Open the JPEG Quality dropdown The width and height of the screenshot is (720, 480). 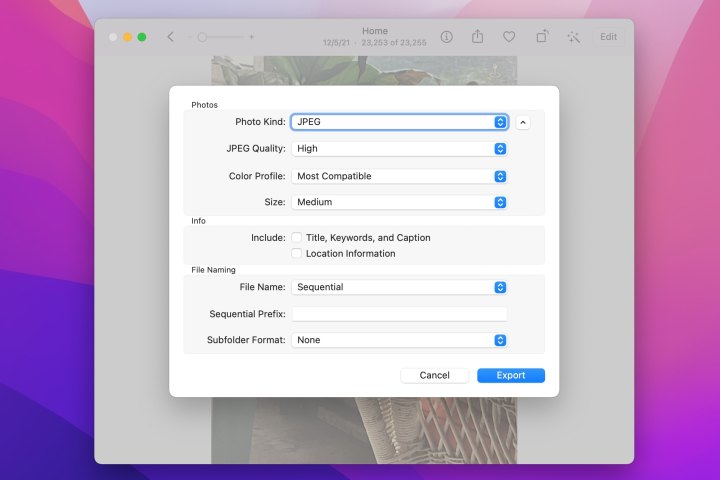[399, 149]
